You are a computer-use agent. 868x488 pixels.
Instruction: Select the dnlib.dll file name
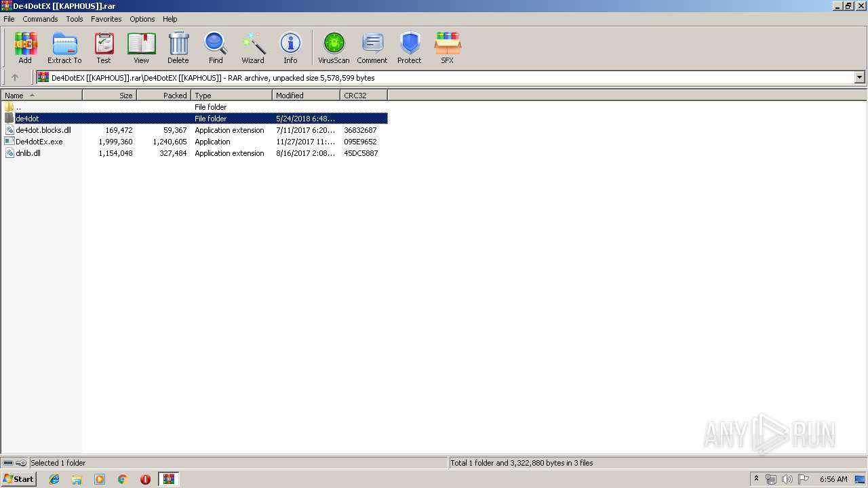click(28, 153)
